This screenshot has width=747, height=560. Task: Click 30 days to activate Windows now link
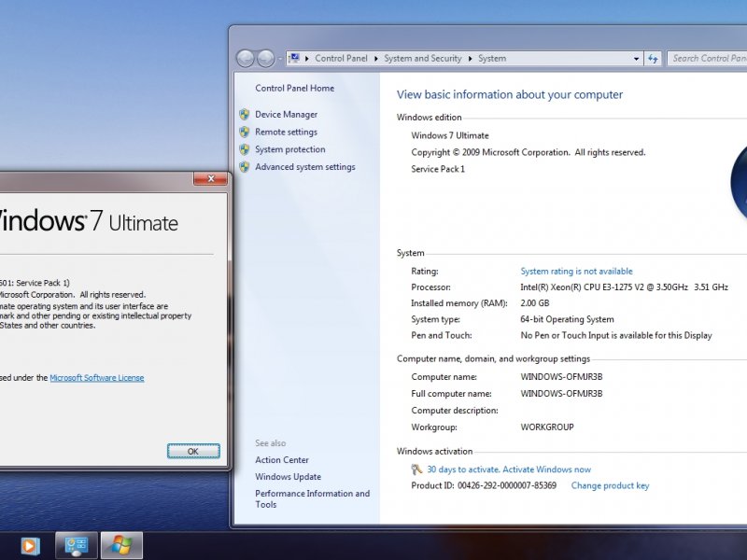click(509, 469)
